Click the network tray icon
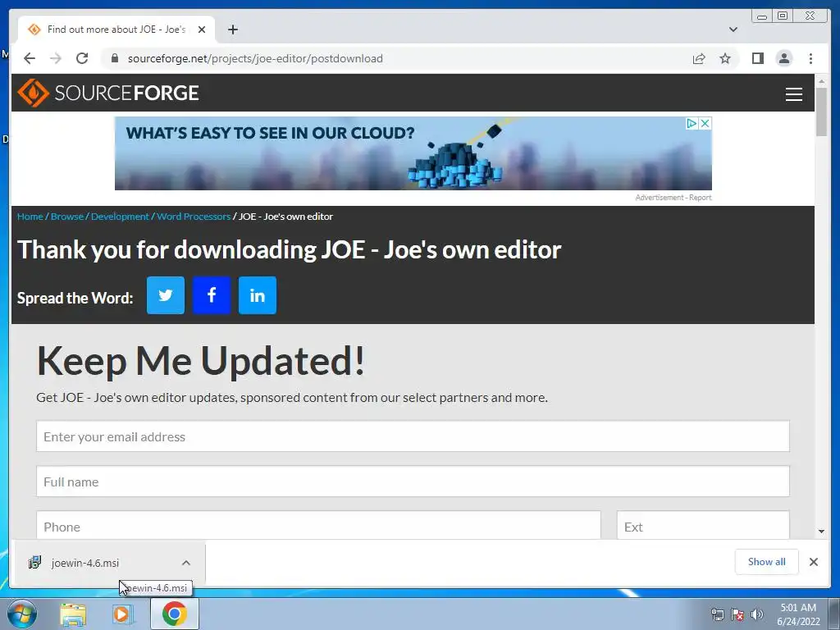Viewport: 840px width, 630px height. tap(717, 614)
